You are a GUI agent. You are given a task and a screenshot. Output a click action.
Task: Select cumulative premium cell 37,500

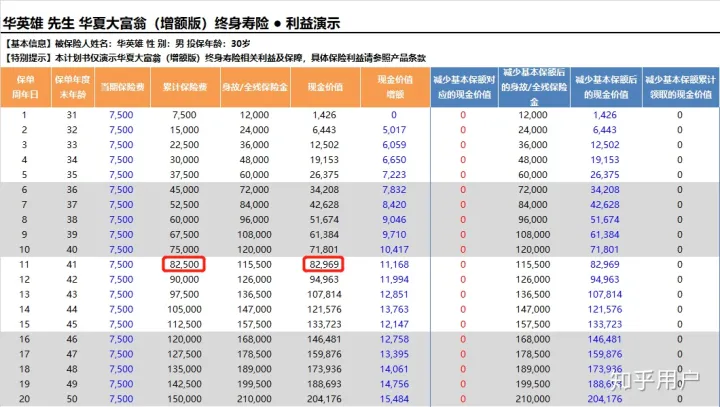pos(184,175)
